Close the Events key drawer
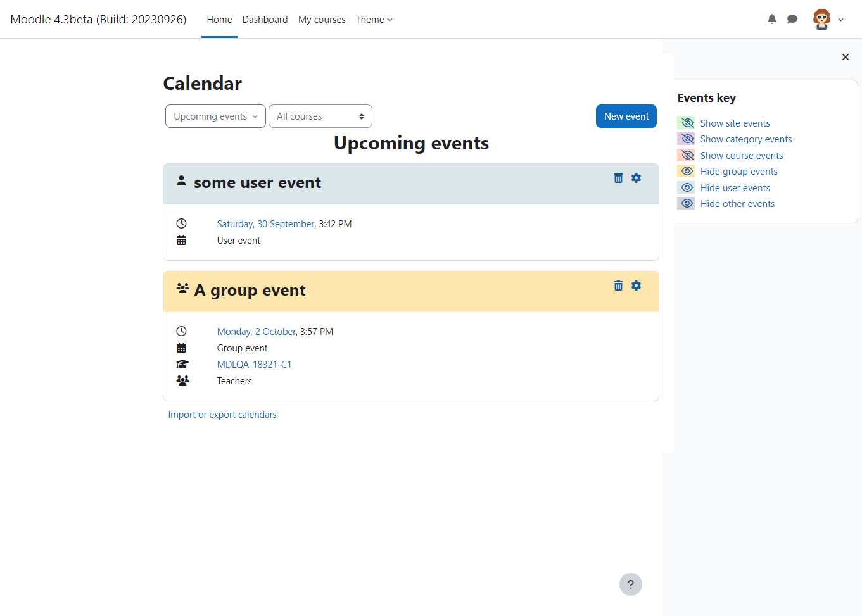862x616 pixels. click(845, 57)
